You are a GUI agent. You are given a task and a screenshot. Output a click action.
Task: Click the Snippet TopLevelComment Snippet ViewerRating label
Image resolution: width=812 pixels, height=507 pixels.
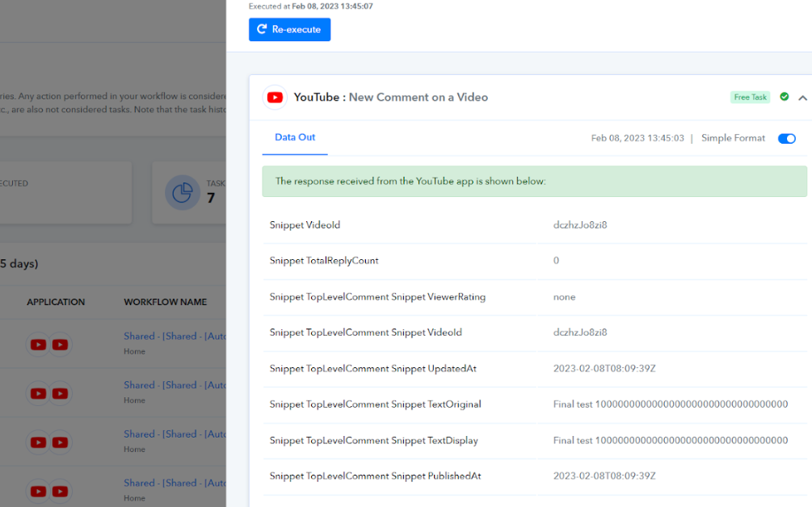click(377, 297)
